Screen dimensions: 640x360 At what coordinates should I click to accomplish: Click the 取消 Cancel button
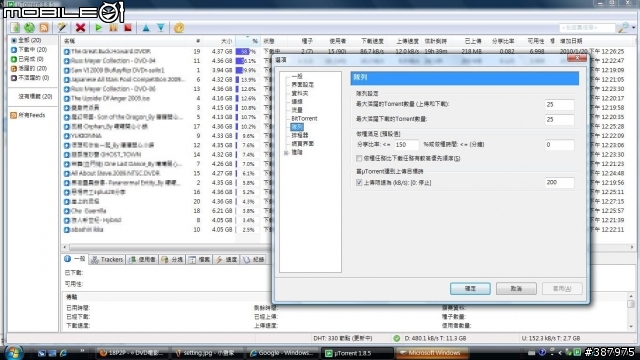click(x=516, y=289)
